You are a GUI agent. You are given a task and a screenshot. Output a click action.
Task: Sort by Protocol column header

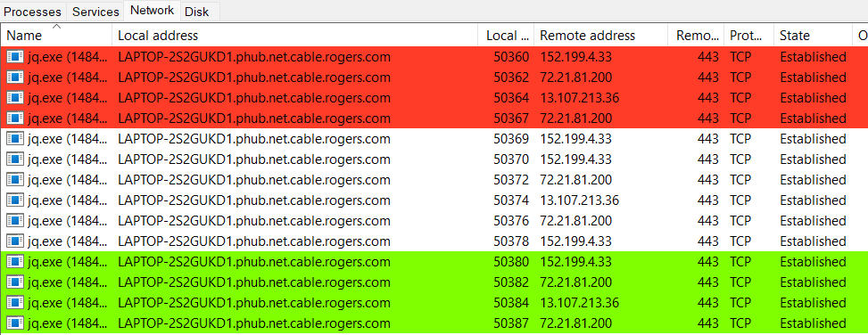coord(749,36)
